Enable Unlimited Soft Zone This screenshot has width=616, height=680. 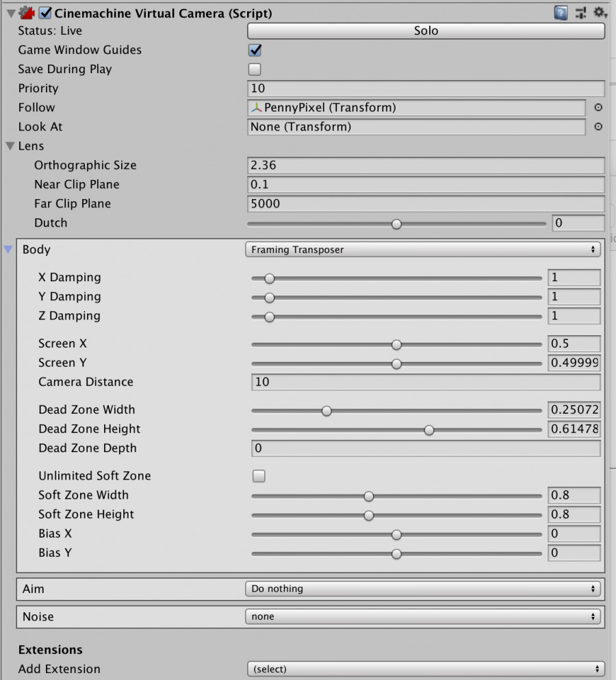click(259, 475)
